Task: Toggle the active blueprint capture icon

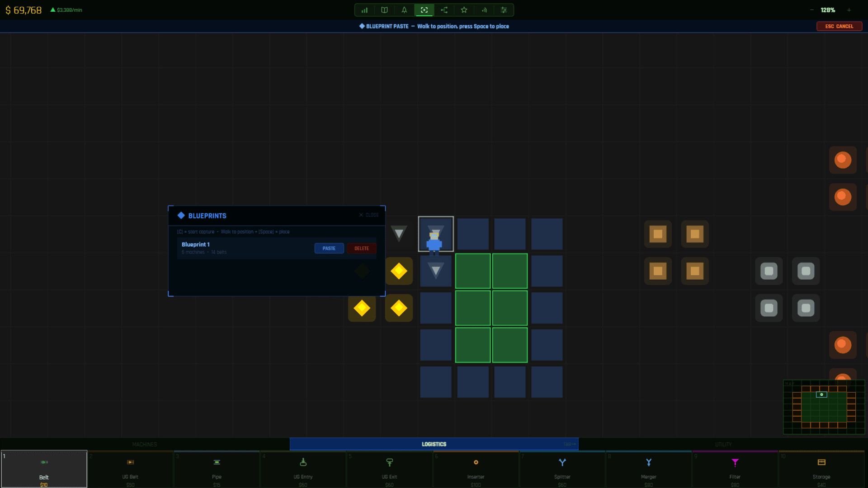Action: pos(424,10)
